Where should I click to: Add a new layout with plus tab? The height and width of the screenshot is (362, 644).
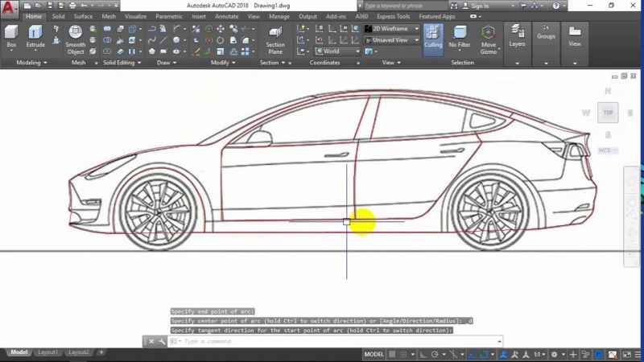click(101, 352)
